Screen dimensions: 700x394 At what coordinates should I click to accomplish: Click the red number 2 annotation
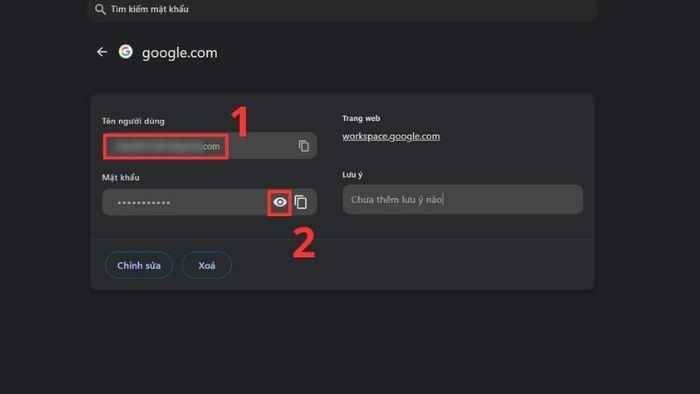(304, 243)
